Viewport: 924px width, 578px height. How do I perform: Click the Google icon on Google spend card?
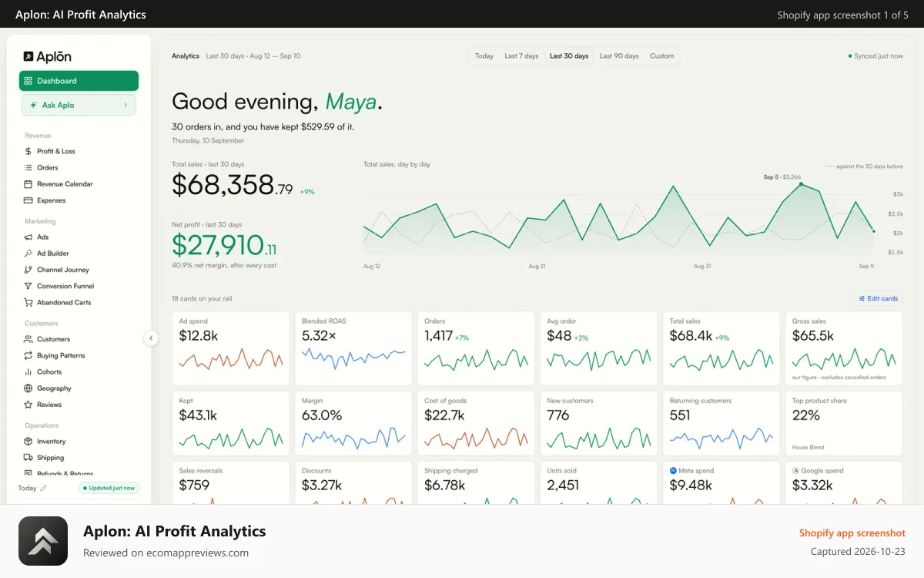click(795, 470)
